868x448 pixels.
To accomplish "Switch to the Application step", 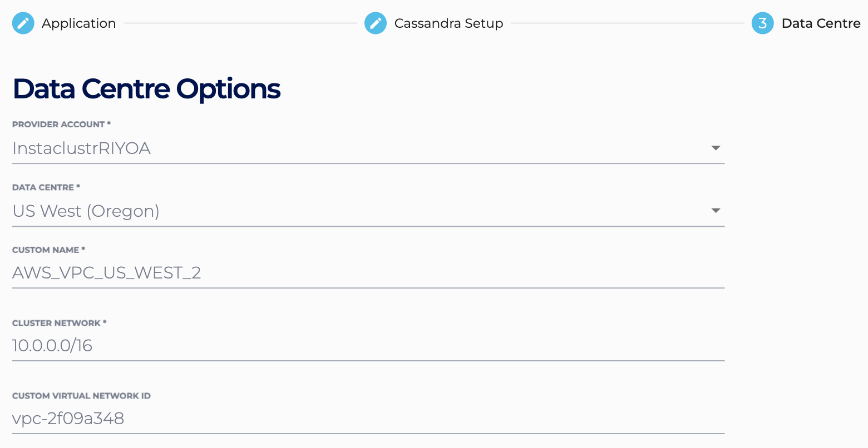I will click(78, 23).
